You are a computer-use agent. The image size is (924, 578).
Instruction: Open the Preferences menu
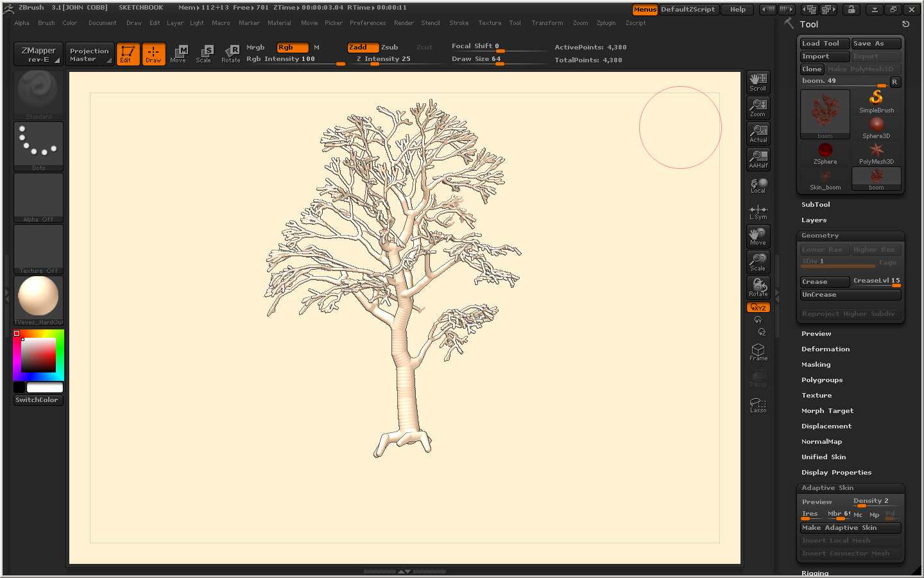click(x=368, y=23)
